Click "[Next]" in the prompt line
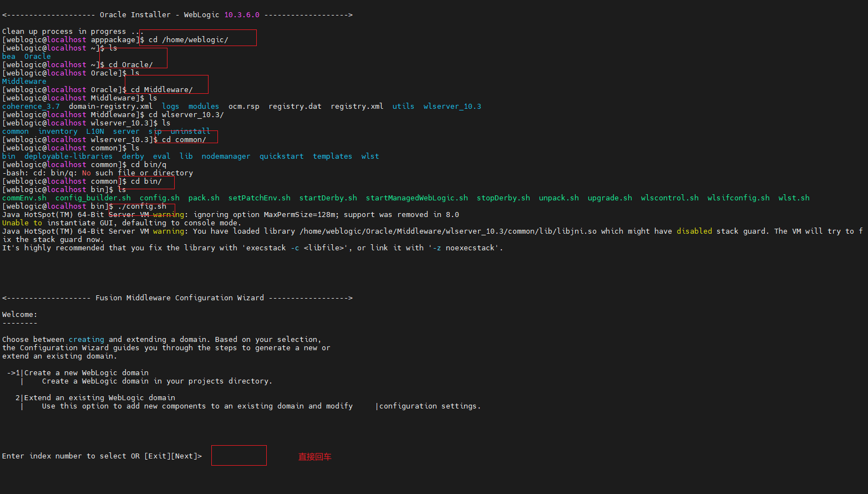This screenshot has height=494, width=868. pos(184,456)
